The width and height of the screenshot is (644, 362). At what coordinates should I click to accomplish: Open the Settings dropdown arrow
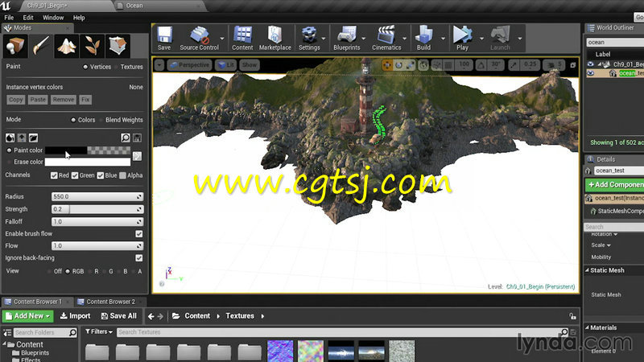tap(324, 38)
